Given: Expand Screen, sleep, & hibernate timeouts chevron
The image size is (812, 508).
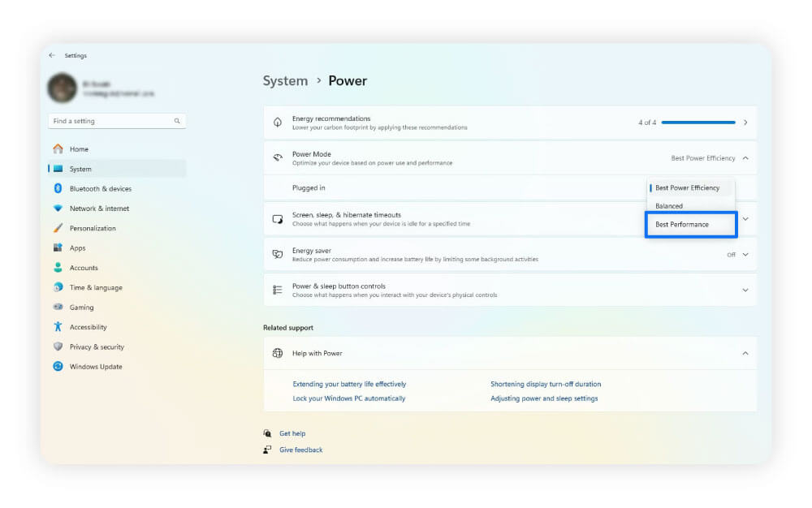Looking at the screenshot, I should (x=745, y=219).
